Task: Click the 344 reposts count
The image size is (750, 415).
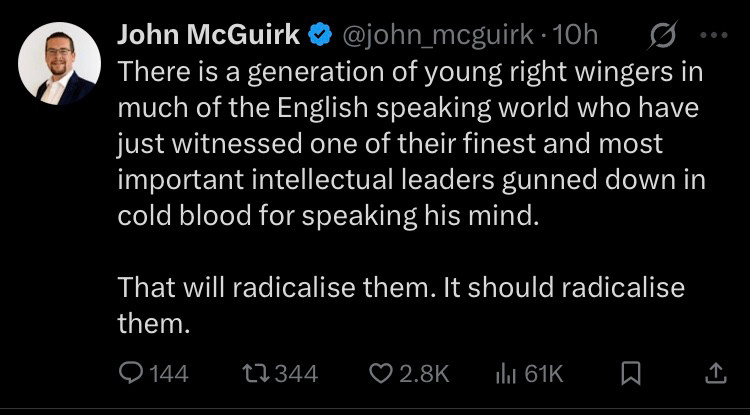Action: point(295,374)
